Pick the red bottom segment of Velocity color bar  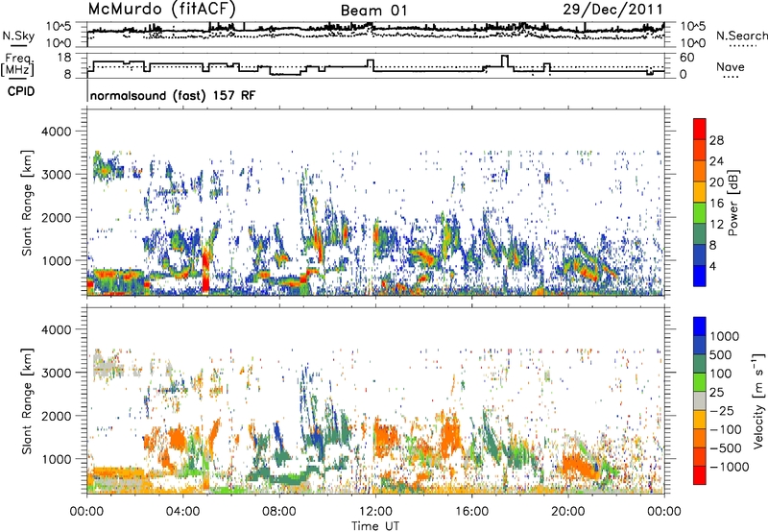click(x=700, y=475)
